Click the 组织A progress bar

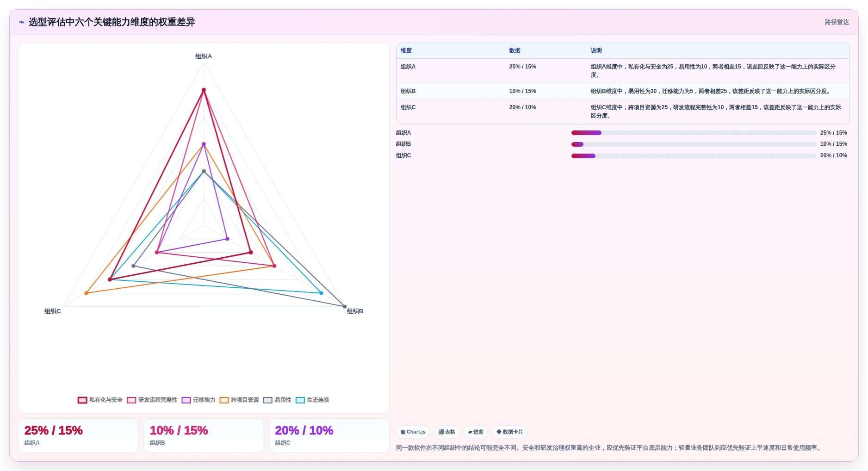coord(694,133)
